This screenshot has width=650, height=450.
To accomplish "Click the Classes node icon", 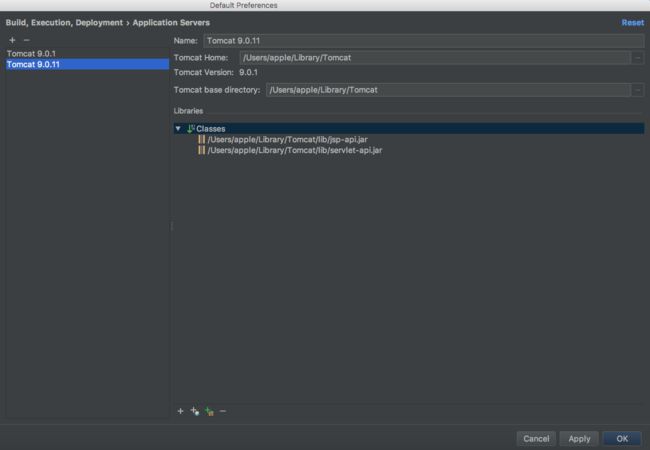I will click(191, 128).
